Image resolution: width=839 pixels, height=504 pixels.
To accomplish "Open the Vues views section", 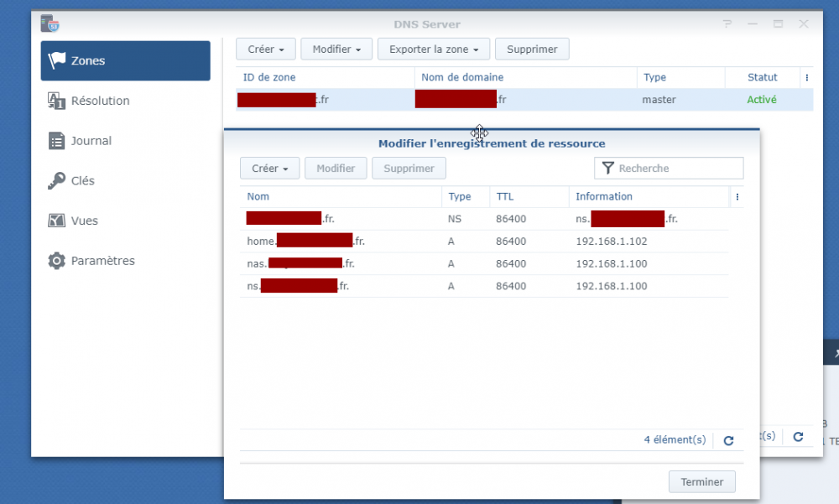I will pos(84,221).
